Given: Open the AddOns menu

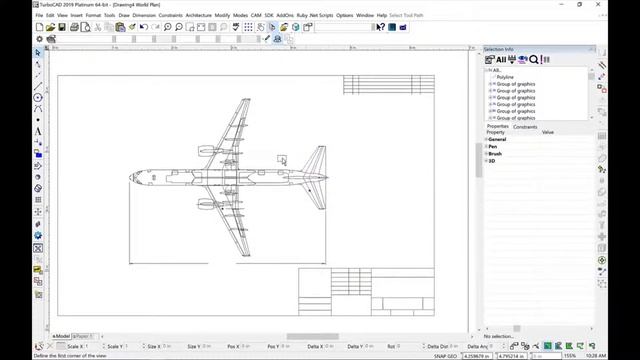Looking at the screenshot, I should coord(285,15).
